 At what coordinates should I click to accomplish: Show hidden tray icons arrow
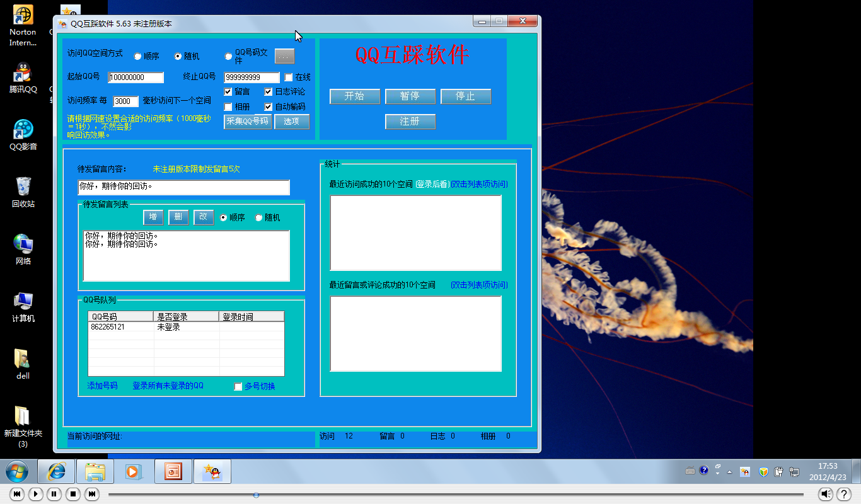point(730,471)
